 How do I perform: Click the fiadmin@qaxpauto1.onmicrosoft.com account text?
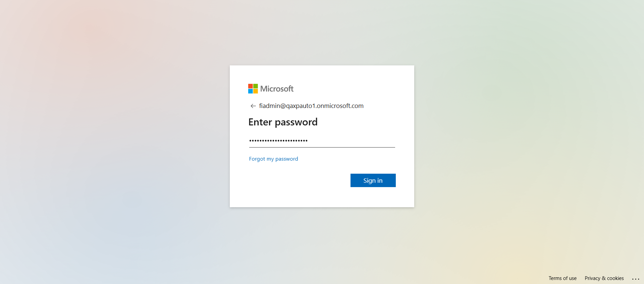coord(311,106)
